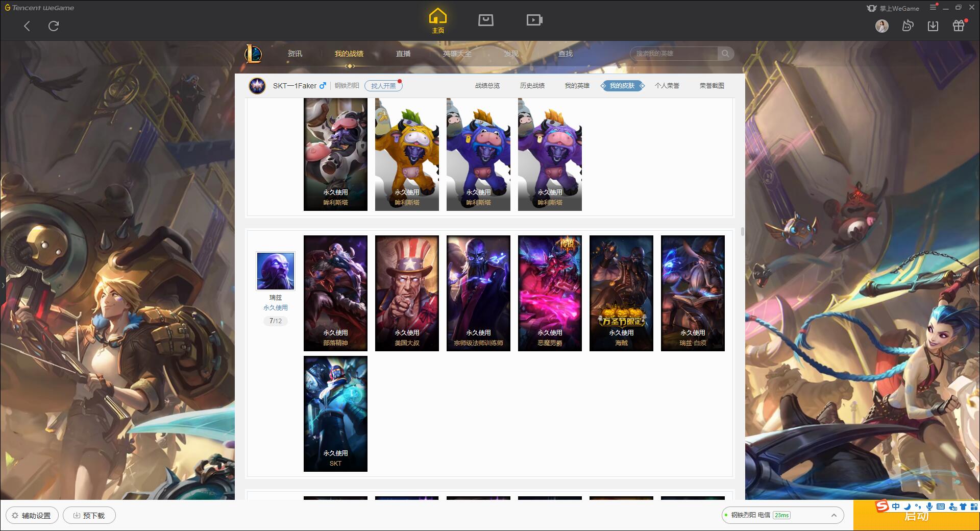980x531 pixels.
Task: Open the SKT Ryze skin card
Action: coord(335,414)
